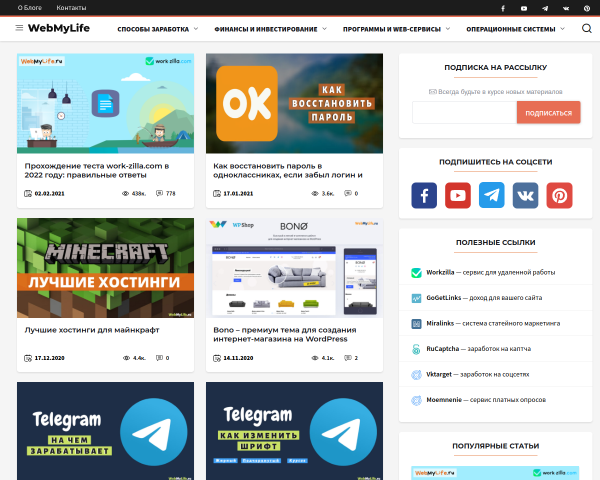Open Telegram Как изменить шрифт thumbnail
The height and width of the screenshot is (480, 600).
[x=294, y=431]
